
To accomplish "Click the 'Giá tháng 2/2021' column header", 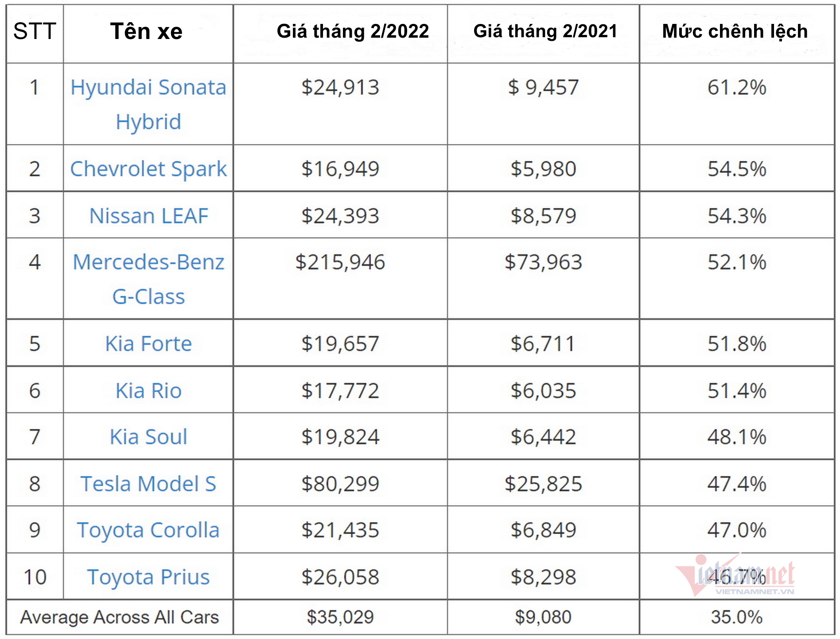I will pyautogui.click(x=545, y=31).
